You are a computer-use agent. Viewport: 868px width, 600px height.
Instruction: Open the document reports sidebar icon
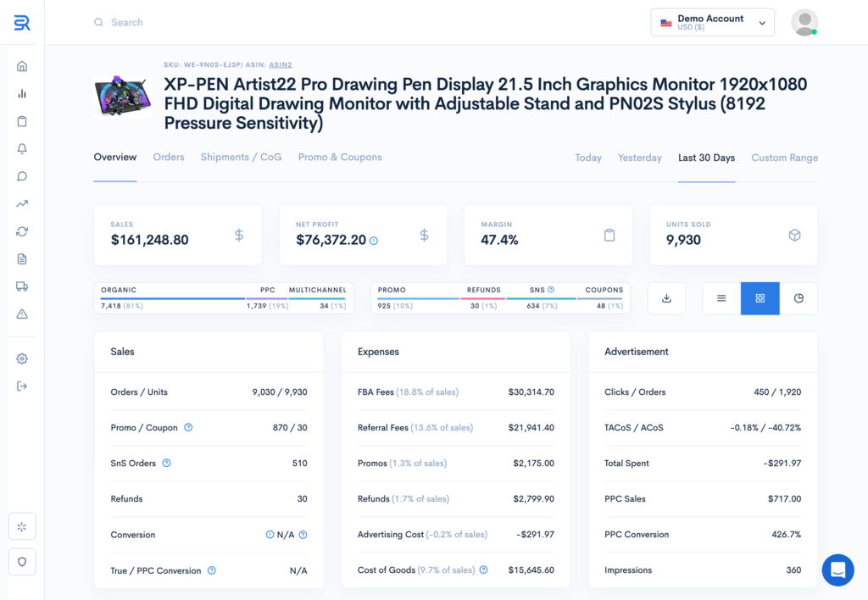pos(22,258)
